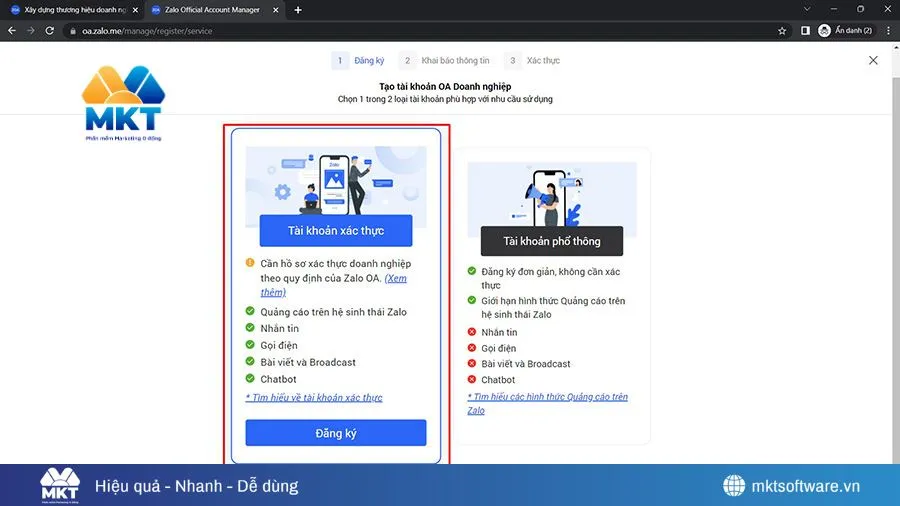
Task: Click red cross beside Bài viết và Broadcast
Action: [x=472, y=363]
